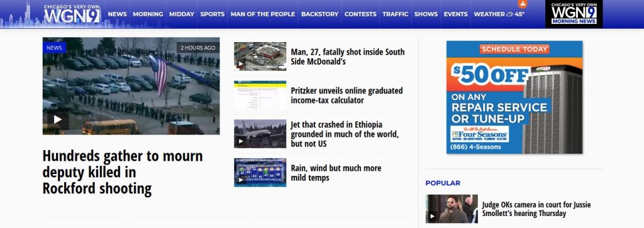Open the News menu item
Image resolution: width=644 pixels, height=228 pixels.
[118, 14]
